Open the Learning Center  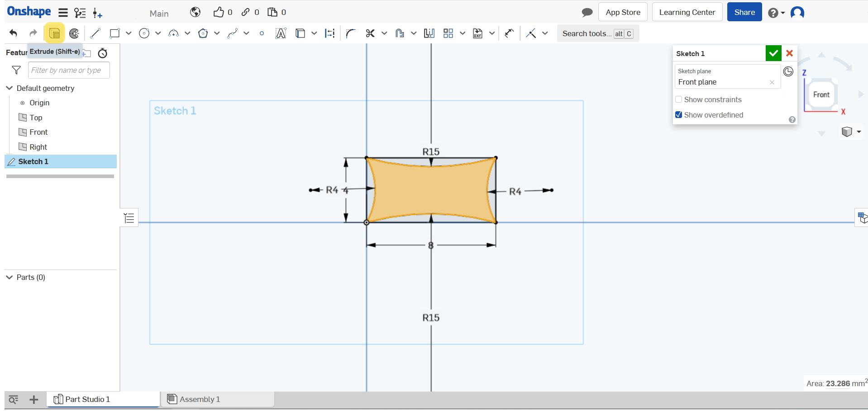point(687,12)
